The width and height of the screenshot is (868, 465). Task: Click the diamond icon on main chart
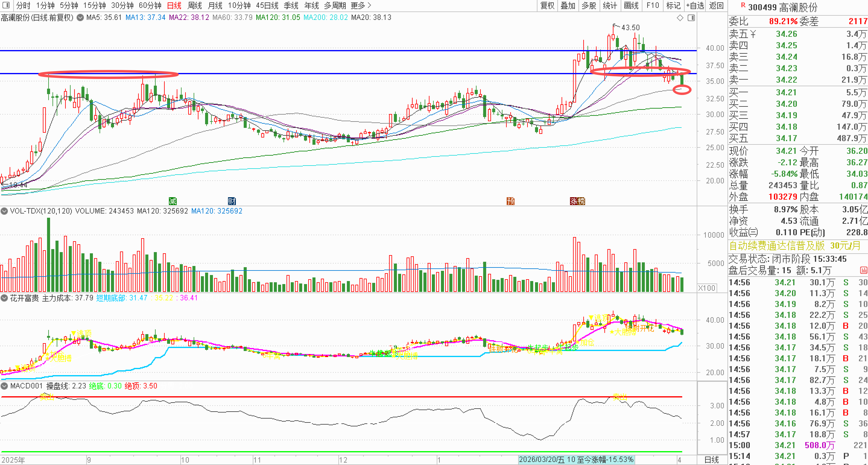click(x=680, y=18)
